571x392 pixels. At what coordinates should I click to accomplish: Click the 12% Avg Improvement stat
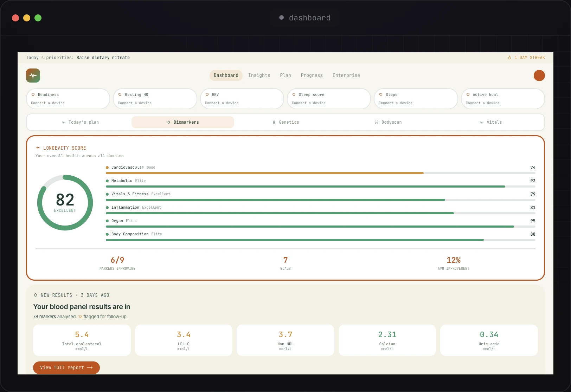click(454, 263)
